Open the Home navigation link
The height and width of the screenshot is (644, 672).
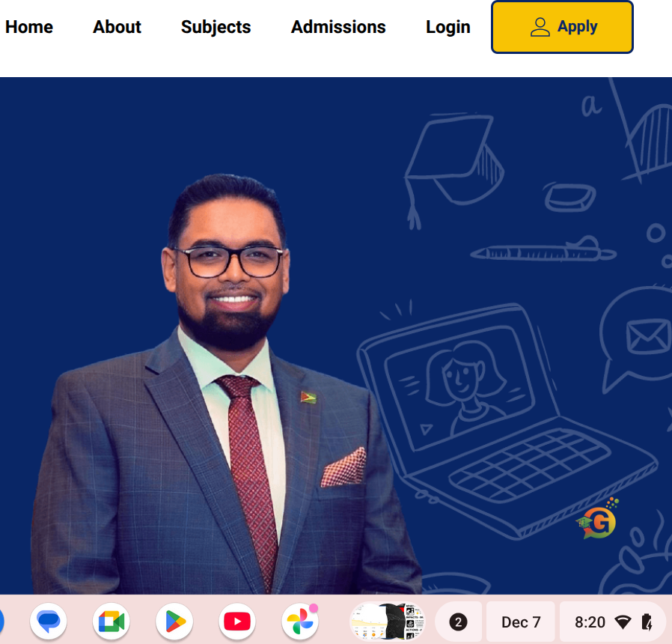(29, 27)
